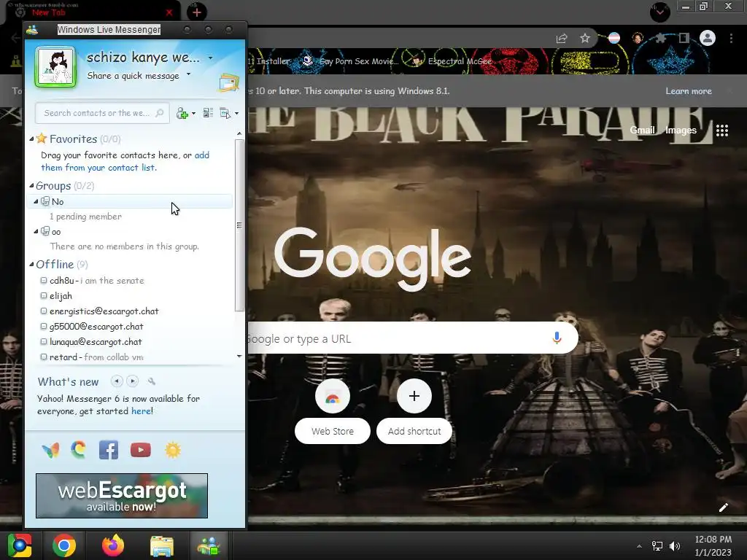
Task: Click the webEscargot available now banner
Action: (122, 496)
